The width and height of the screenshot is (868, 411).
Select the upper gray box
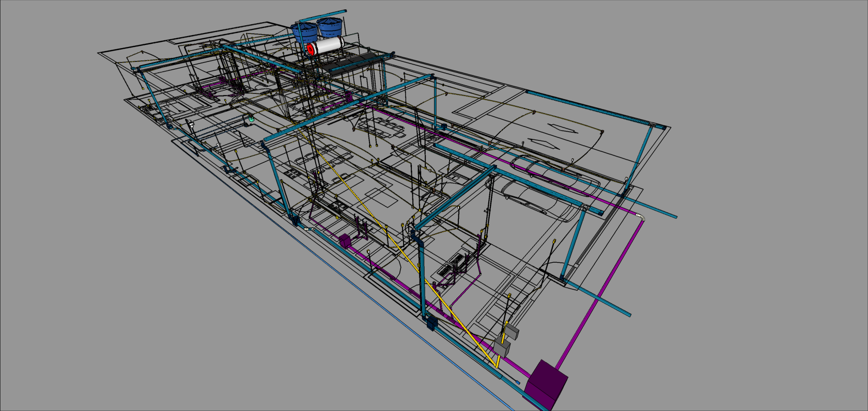512,331
